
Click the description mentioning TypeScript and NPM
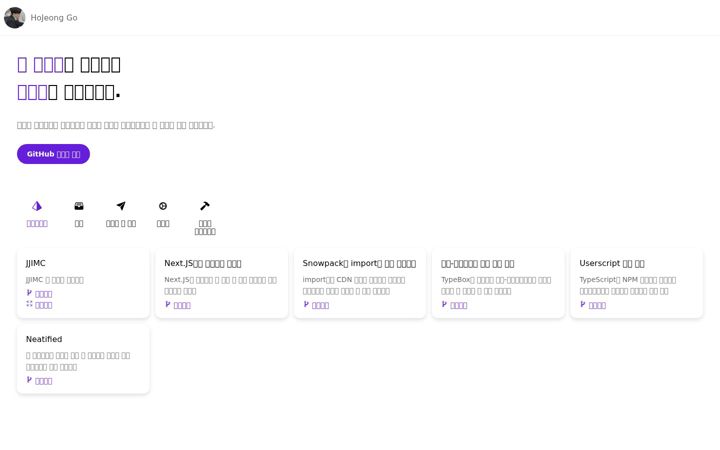[627, 285]
